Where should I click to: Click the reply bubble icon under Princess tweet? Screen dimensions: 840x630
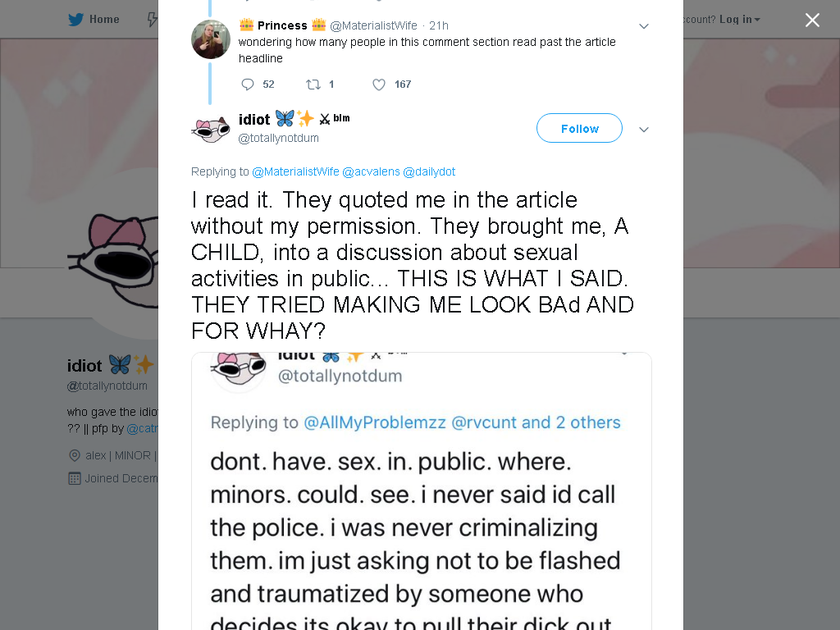[x=248, y=84]
